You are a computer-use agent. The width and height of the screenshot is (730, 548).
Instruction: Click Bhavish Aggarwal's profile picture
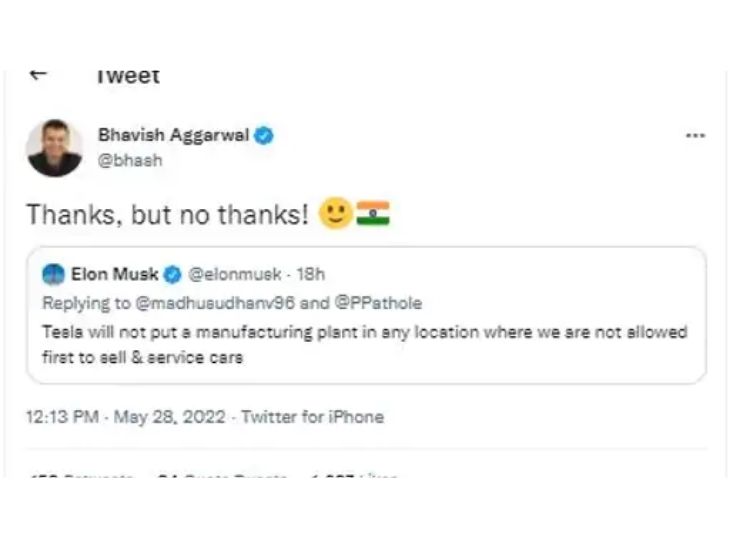[54, 148]
